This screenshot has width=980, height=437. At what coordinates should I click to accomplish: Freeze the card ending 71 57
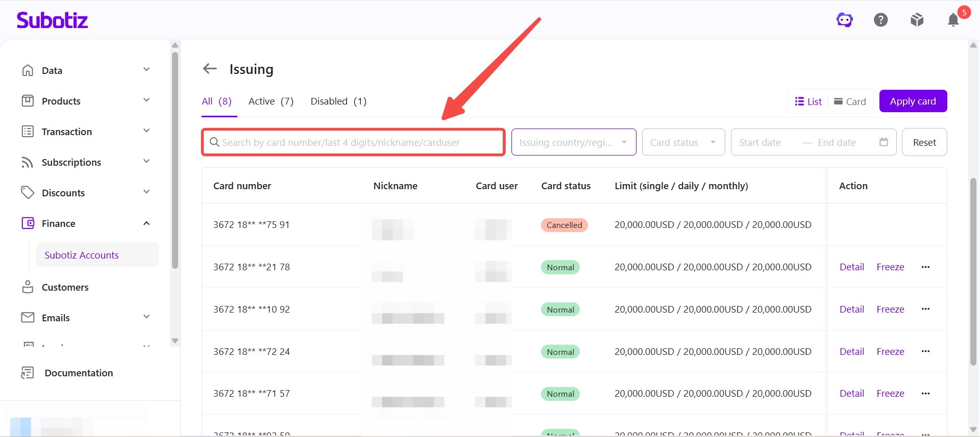(890, 393)
